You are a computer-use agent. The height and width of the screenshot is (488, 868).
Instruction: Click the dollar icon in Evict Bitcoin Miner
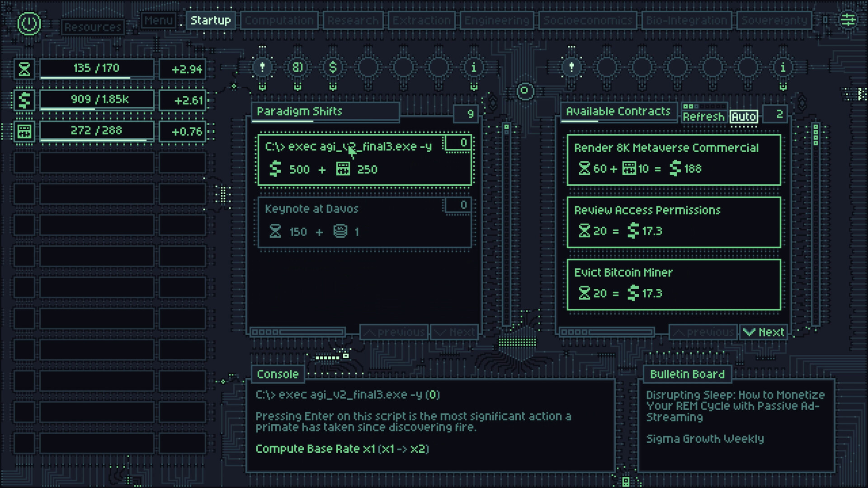click(x=633, y=293)
